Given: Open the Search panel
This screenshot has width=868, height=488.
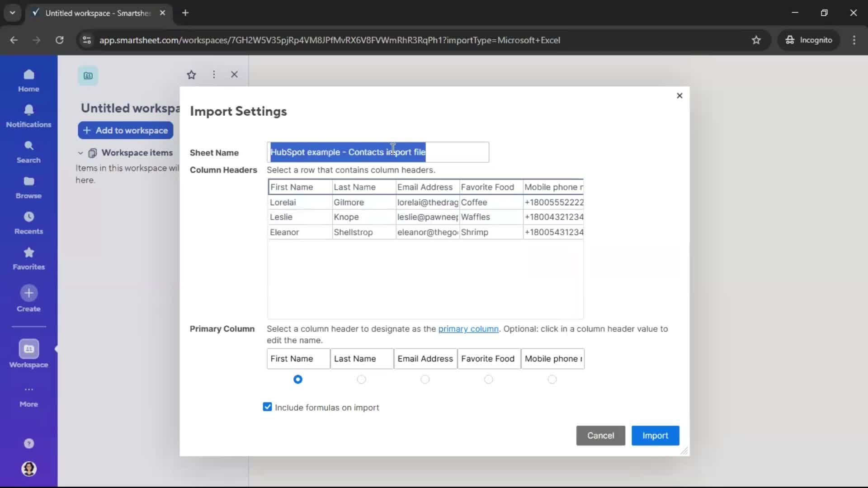Looking at the screenshot, I should [x=28, y=151].
